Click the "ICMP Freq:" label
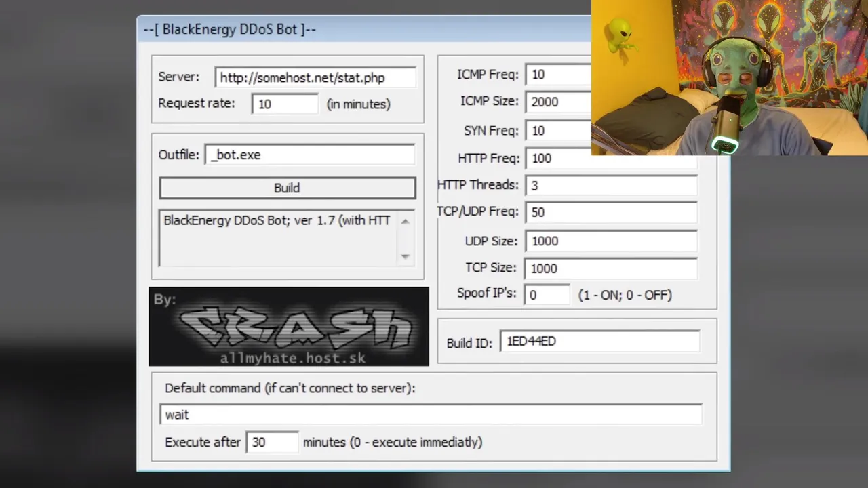The height and width of the screenshot is (488, 868). click(488, 75)
